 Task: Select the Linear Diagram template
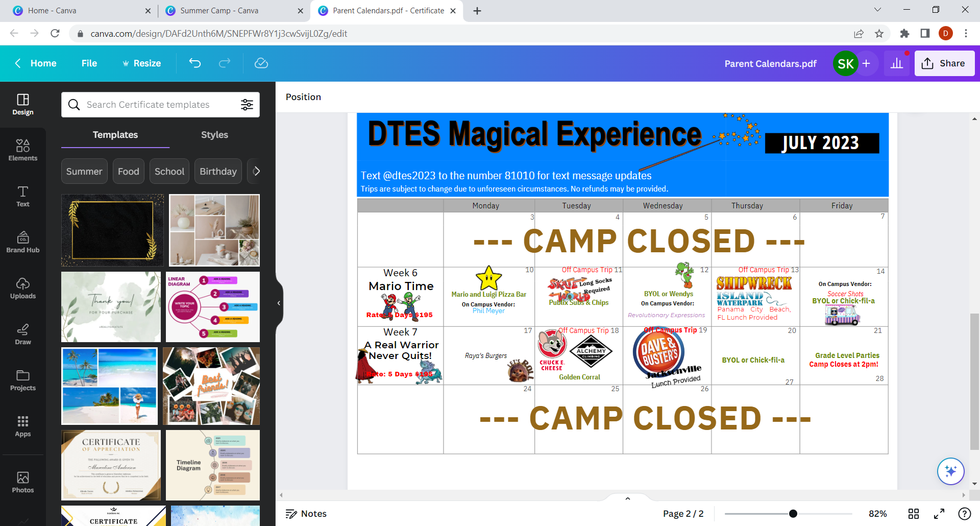pyautogui.click(x=213, y=307)
